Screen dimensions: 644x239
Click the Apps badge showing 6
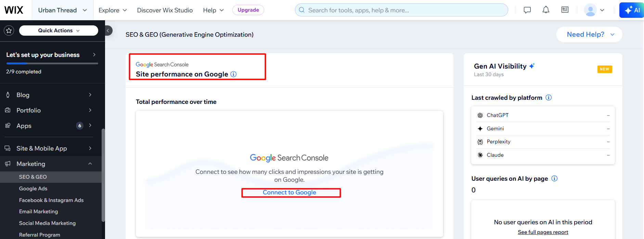click(80, 126)
